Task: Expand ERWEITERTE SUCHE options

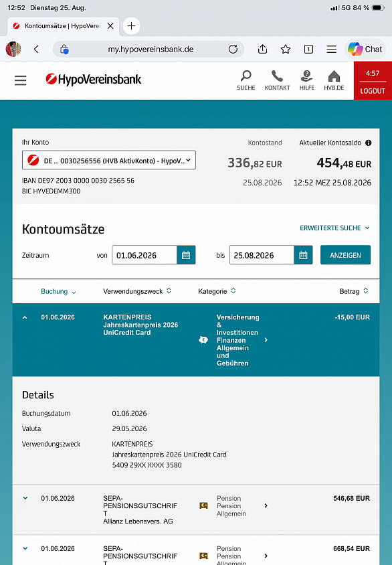Action: click(x=334, y=228)
